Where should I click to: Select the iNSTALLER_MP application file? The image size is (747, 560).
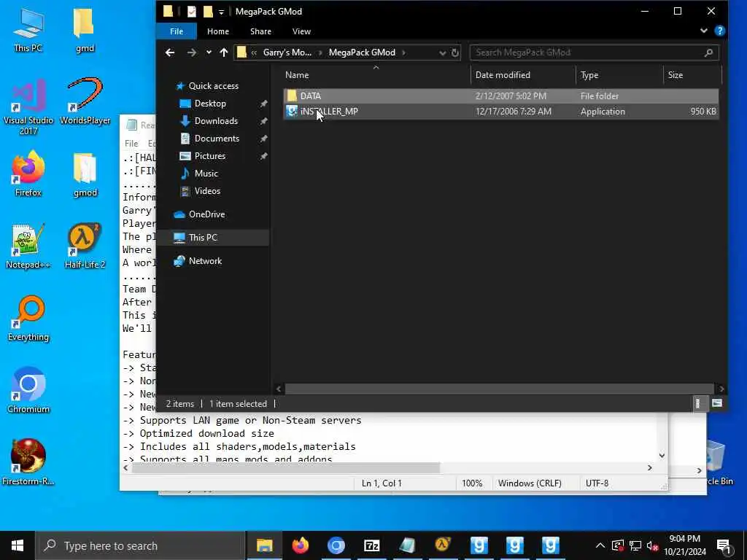(x=500, y=112)
